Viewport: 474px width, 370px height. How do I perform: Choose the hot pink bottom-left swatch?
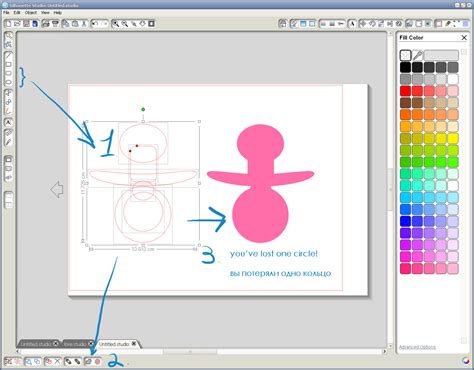coord(405,269)
